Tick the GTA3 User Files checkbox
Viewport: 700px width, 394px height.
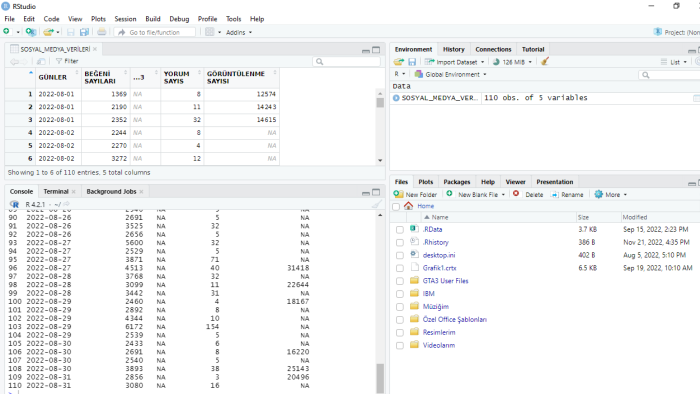[400, 281]
